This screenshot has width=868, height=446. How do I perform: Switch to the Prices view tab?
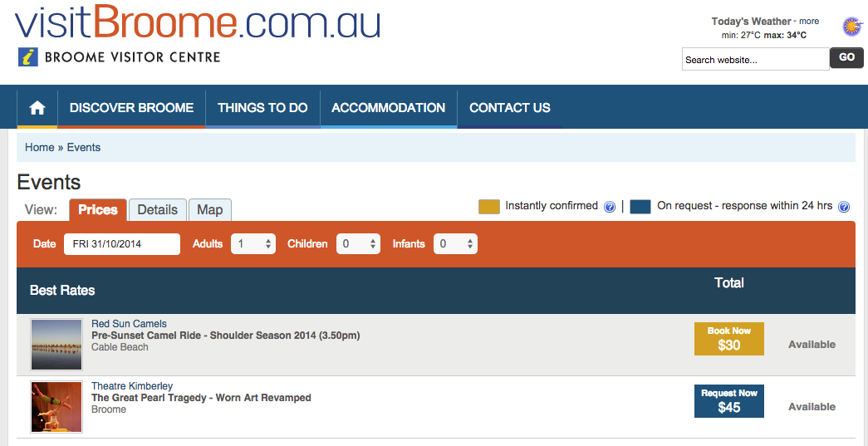pos(98,210)
